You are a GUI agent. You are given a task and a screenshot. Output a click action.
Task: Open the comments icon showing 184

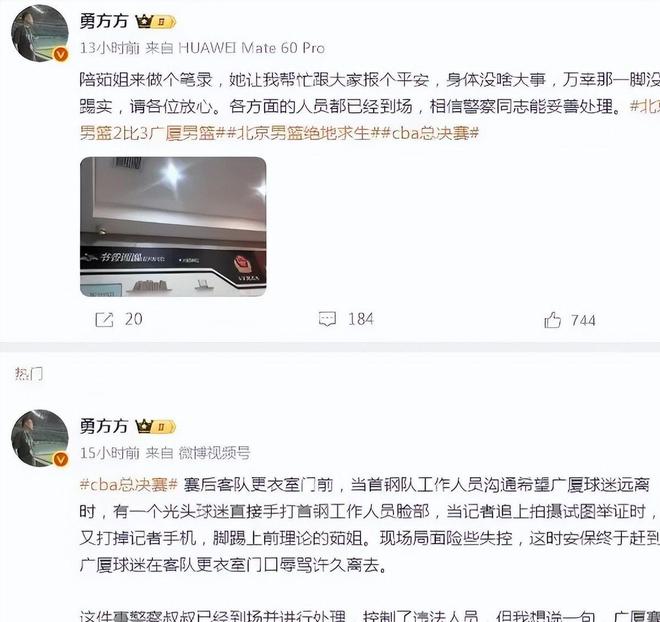[x=327, y=319]
